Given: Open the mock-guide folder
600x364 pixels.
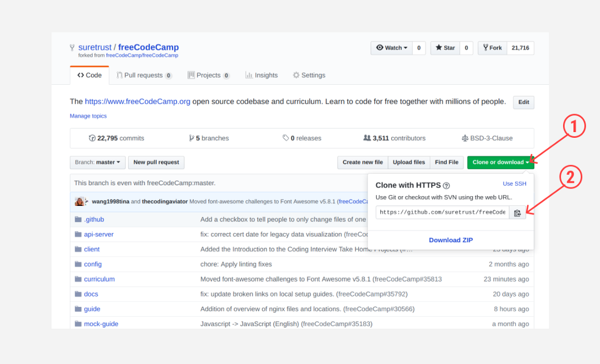Looking at the screenshot, I should (101, 324).
